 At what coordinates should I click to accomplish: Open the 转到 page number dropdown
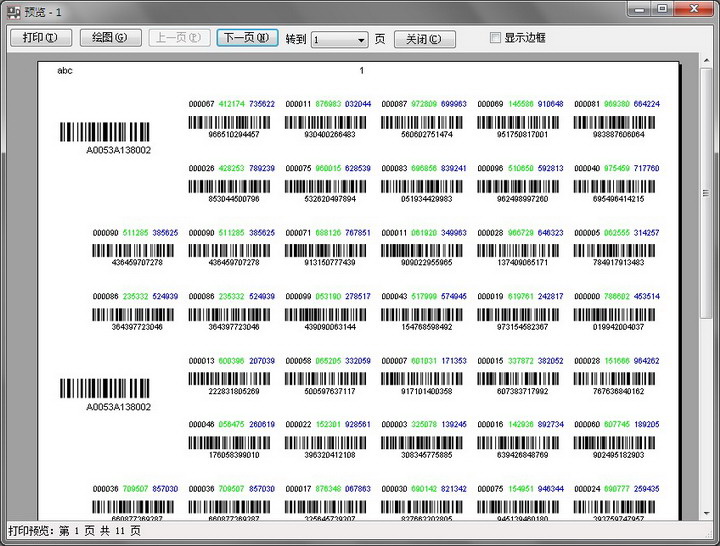(339, 40)
